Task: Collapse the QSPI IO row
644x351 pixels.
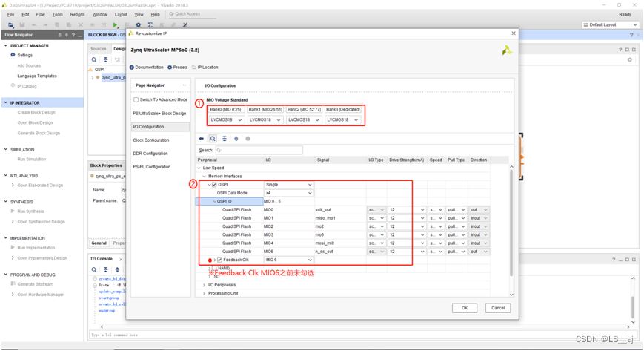Action: [214, 201]
